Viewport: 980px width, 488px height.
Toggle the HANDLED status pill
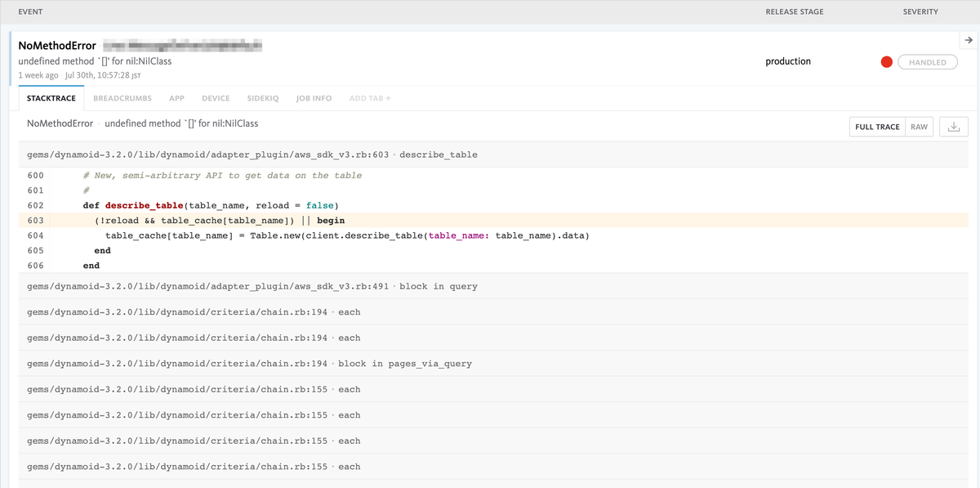pos(927,62)
